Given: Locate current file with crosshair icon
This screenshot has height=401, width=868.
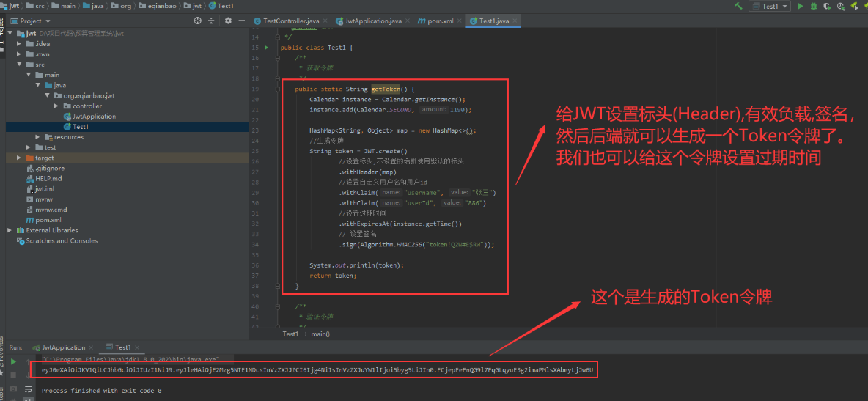Looking at the screenshot, I should (198, 21).
